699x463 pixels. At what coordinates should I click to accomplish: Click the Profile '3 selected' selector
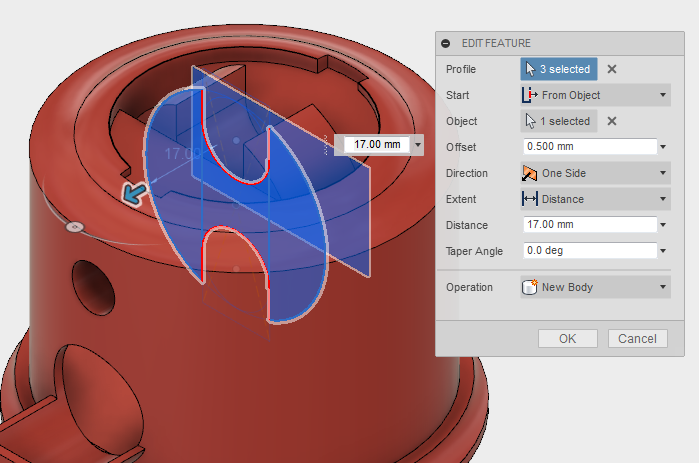coord(559,69)
